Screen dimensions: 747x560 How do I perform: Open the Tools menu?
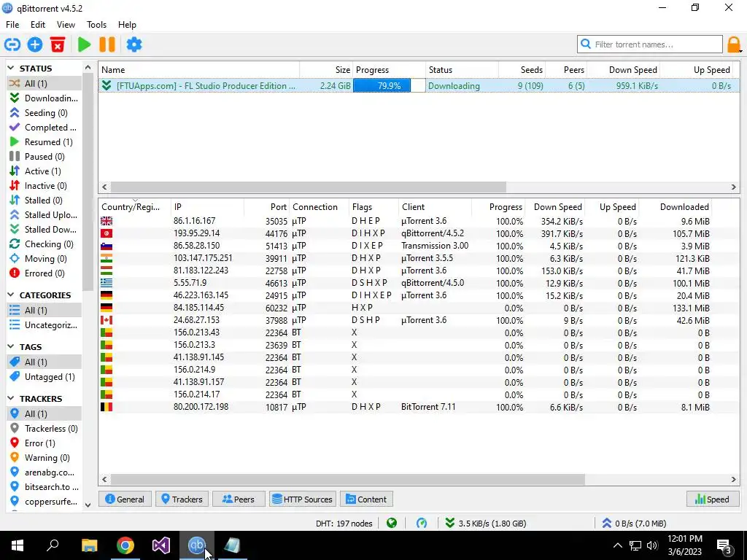[x=96, y=25]
